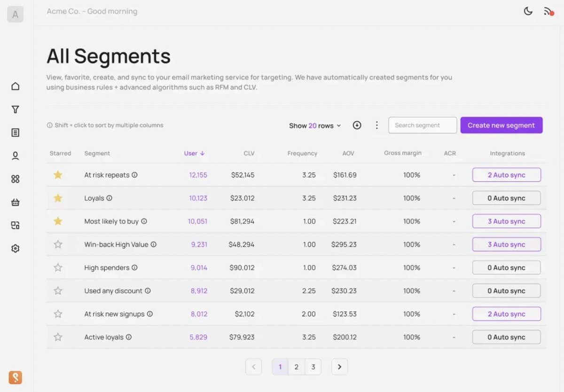The image size is (564, 392).
Task: Open the three-dots more options menu
Action: pyautogui.click(x=376, y=125)
